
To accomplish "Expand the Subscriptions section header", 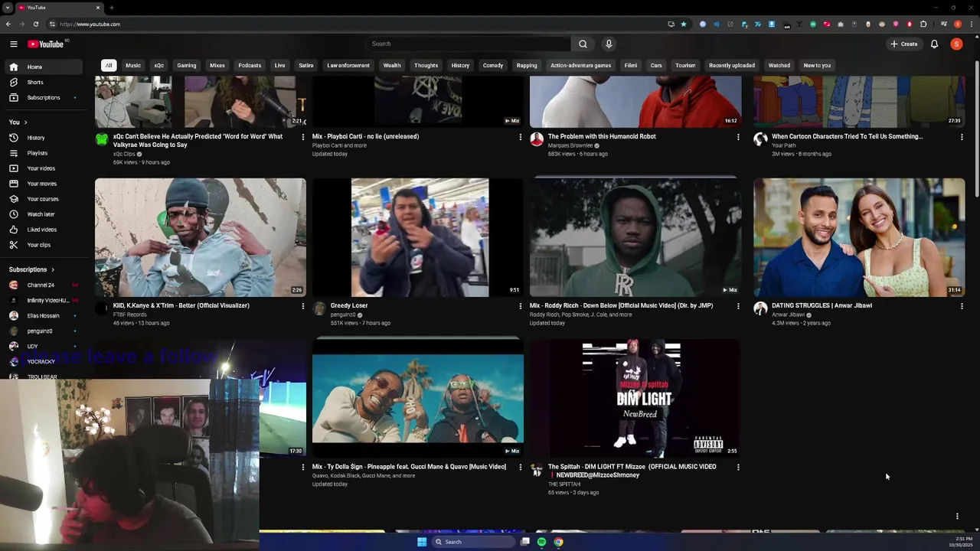I will [x=31, y=269].
